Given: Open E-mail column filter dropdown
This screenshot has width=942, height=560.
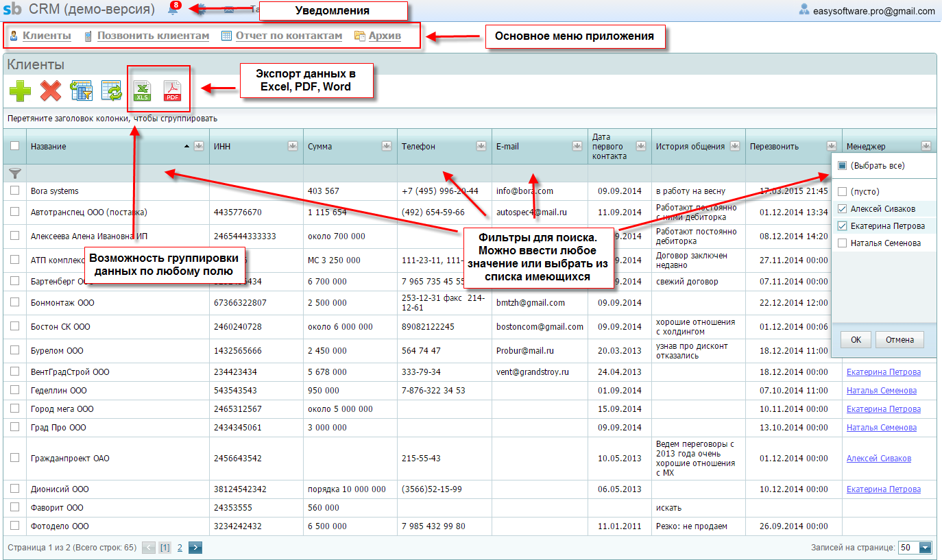Looking at the screenshot, I should [x=577, y=145].
